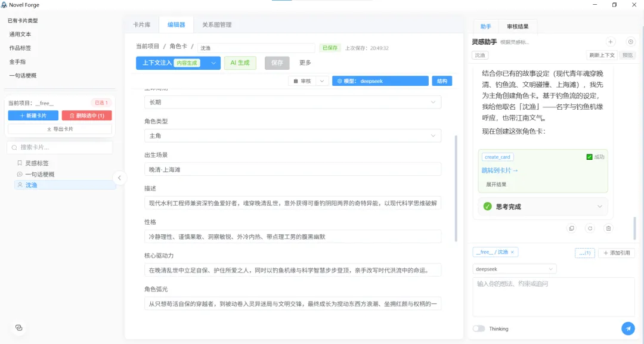Collapse the left sidebar arrow
Screen dimensions: 644x344
tap(119, 178)
